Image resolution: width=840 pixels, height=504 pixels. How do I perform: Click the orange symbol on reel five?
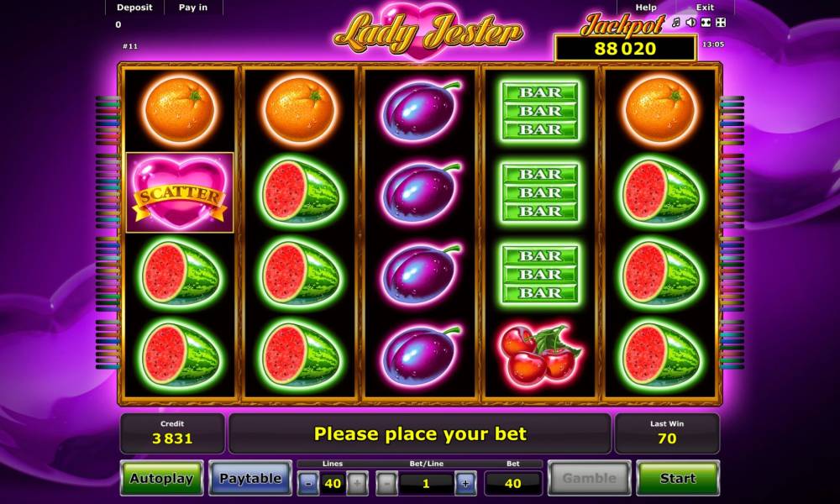[x=660, y=111]
